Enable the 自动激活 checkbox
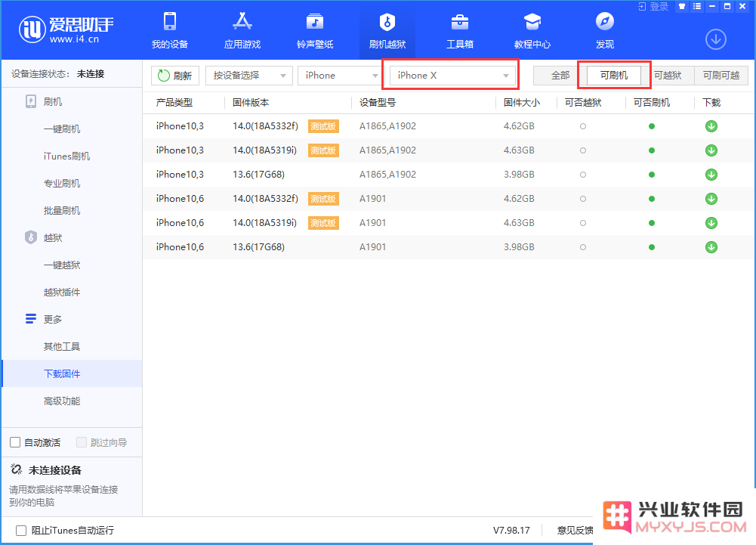Viewport: 756px width, 545px height. point(15,442)
